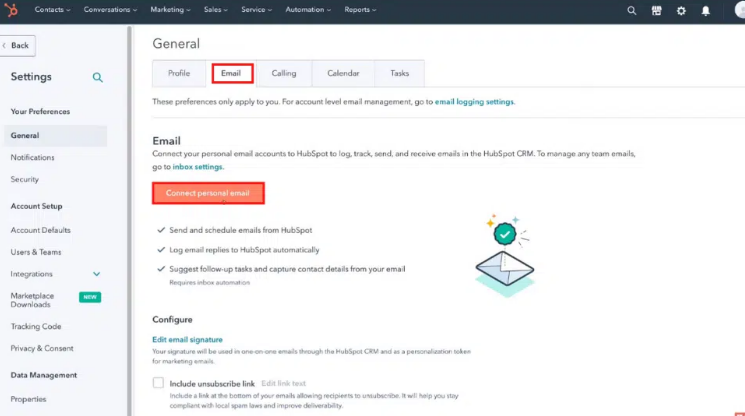This screenshot has height=416, width=745.
Task: Expand the Integrations section chevron
Action: [x=97, y=274]
